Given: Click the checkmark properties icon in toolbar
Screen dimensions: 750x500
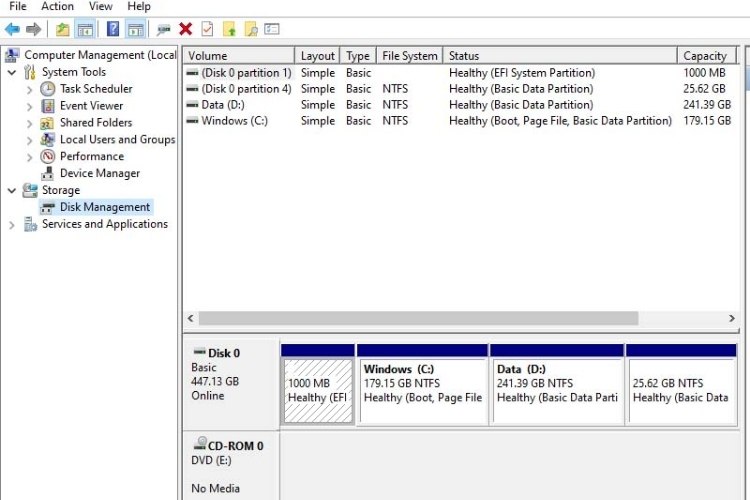Looking at the screenshot, I should pos(207,29).
